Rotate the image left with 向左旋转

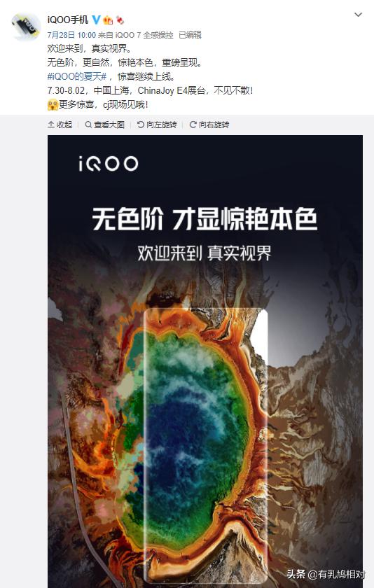click(x=157, y=125)
